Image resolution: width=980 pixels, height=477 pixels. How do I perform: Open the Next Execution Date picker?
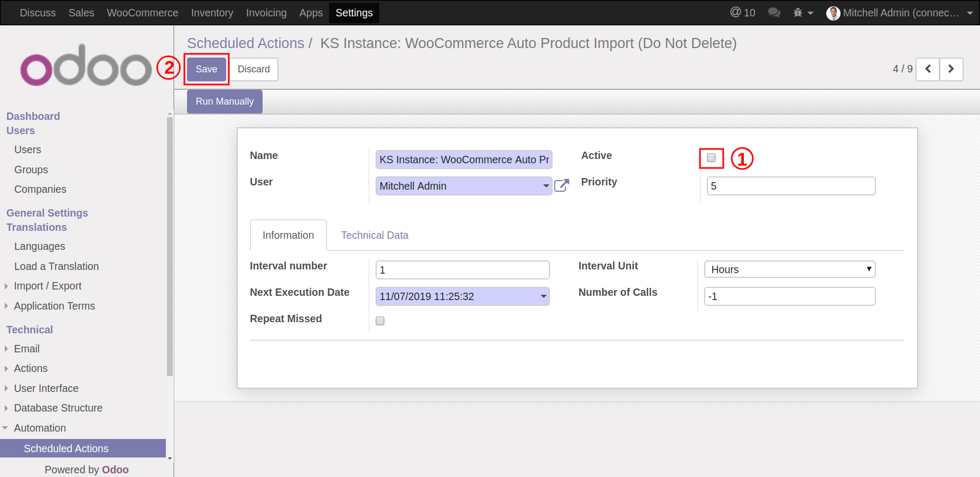pyautogui.click(x=462, y=296)
